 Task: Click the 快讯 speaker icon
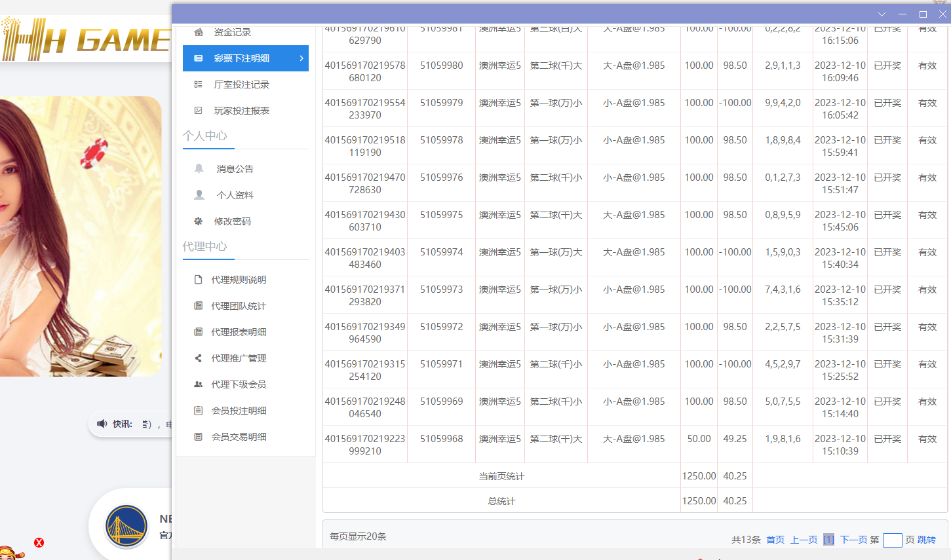[102, 424]
